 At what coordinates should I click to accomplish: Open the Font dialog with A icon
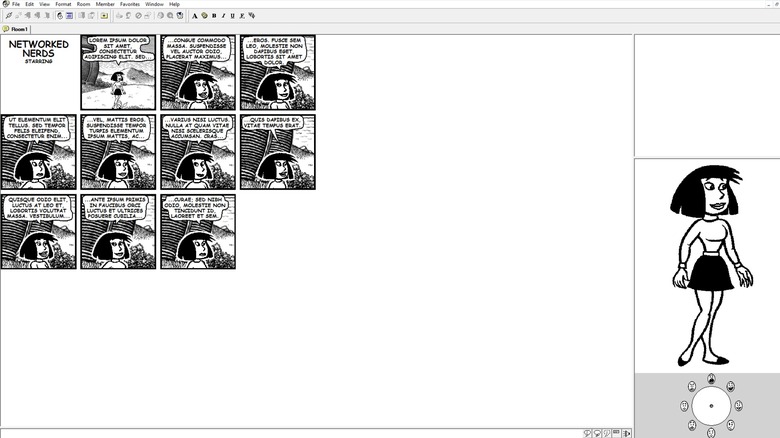point(195,16)
